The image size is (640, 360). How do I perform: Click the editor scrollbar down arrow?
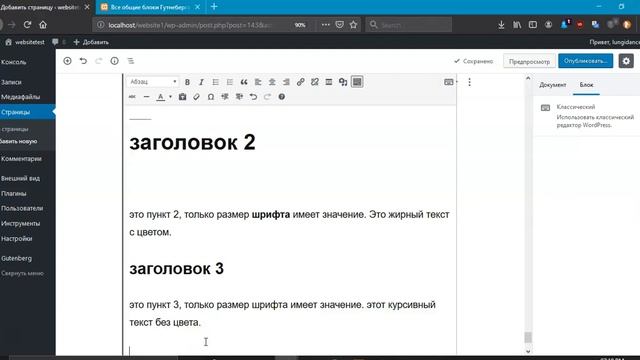tap(528, 351)
